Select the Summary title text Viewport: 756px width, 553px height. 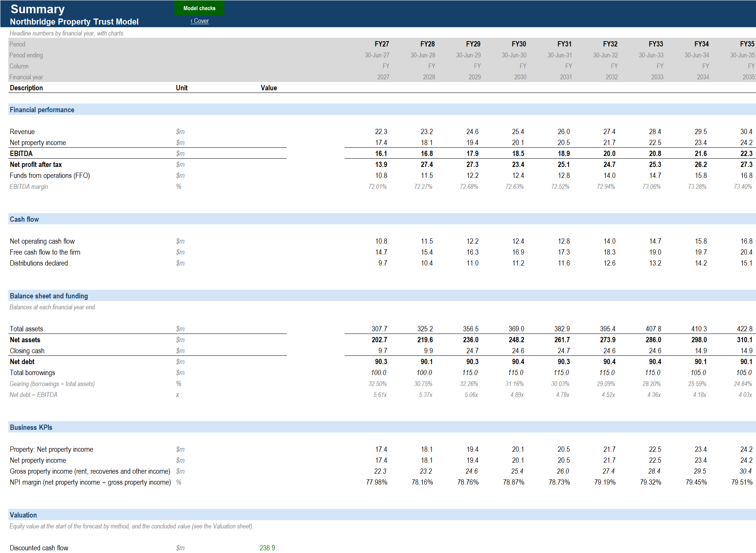click(37, 9)
